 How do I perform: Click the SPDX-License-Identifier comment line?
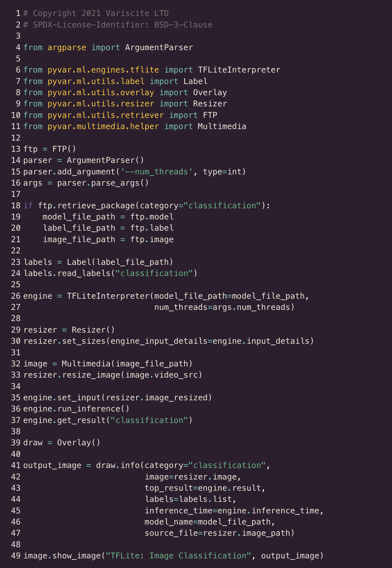(x=118, y=25)
